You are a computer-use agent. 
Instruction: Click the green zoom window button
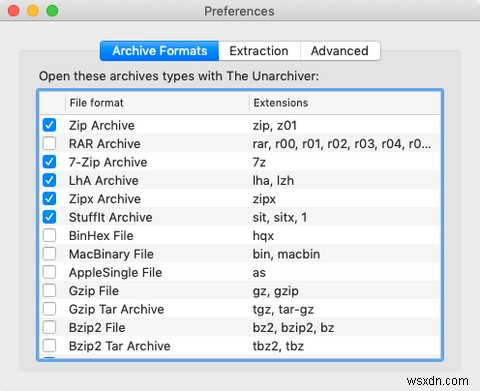pos(52,11)
